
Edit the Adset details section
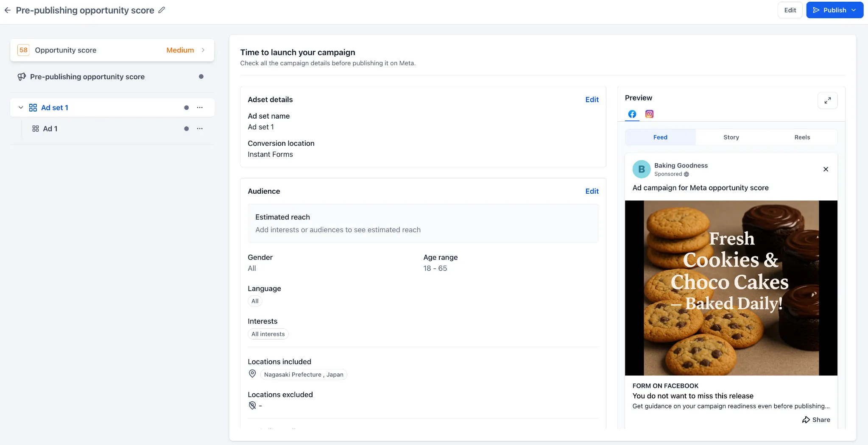(x=592, y=100)
